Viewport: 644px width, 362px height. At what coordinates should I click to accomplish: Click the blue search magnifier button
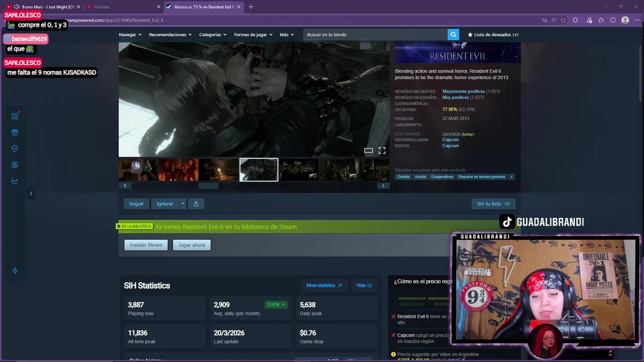(453, 35)
